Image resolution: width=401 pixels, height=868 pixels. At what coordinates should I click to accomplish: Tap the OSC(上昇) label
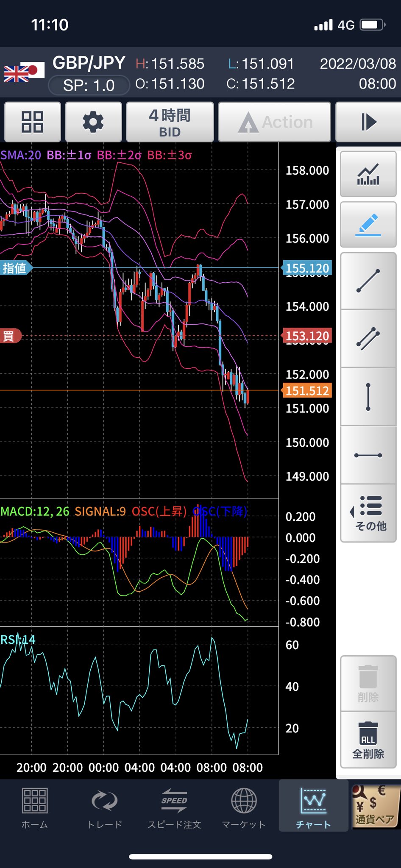click(x=159, y=511)
